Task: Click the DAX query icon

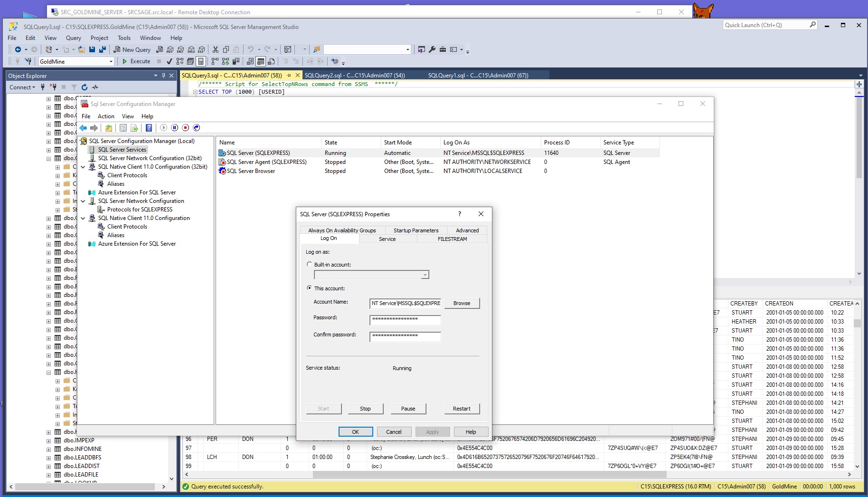Action: click(201, 49)
